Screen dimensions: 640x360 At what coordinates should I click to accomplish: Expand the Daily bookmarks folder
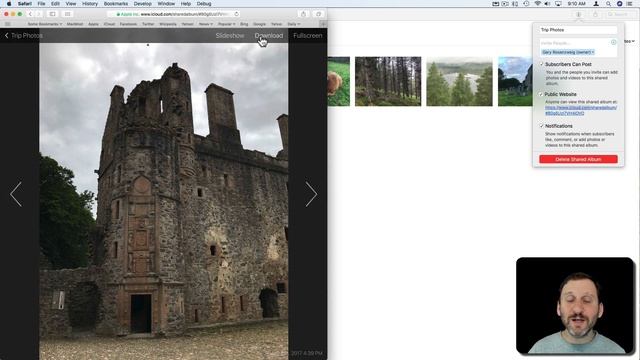[293, 24]
